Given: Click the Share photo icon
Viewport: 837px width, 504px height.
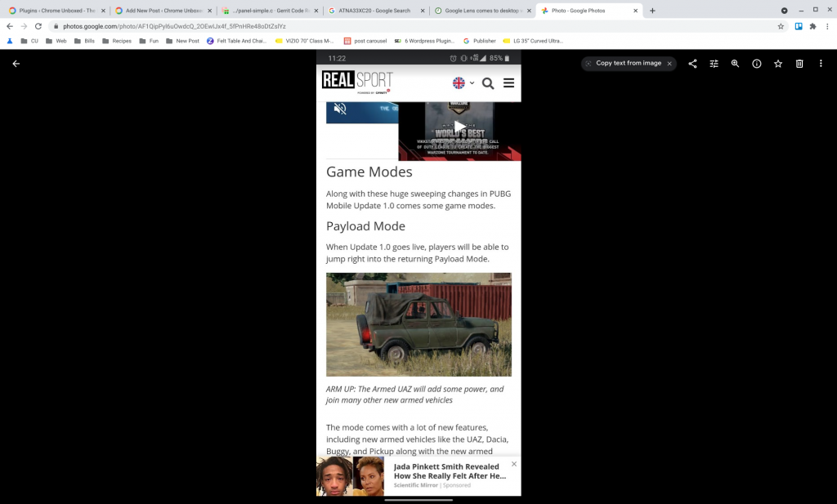Looking at the screenshot, I should click(692, 64).
